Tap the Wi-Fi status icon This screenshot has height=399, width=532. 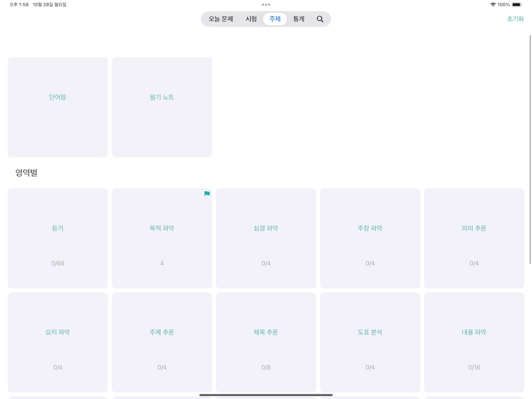coord(493,5)
